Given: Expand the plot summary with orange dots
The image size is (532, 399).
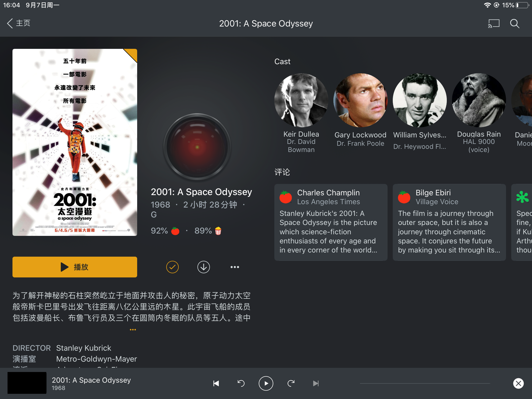Looking at the screenshot, I should click(x=133, y=330).
